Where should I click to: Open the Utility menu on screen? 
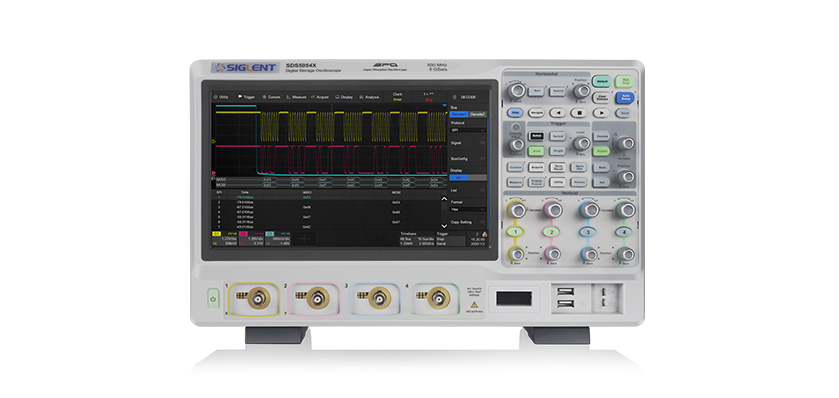tap(221, 97)
